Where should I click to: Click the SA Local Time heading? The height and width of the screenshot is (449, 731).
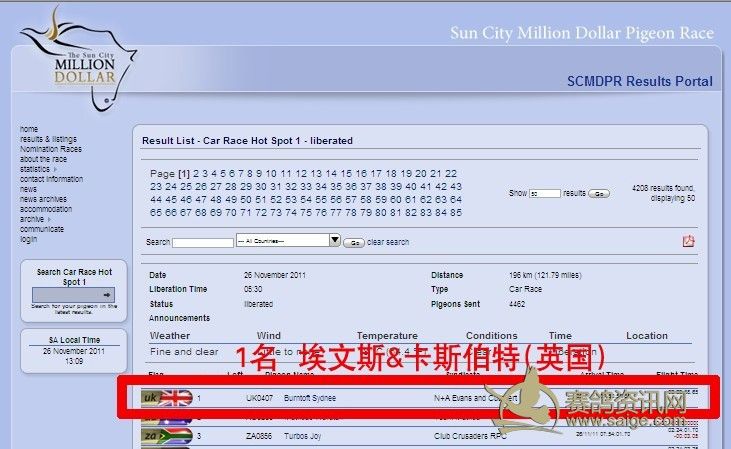coord(74,340)
